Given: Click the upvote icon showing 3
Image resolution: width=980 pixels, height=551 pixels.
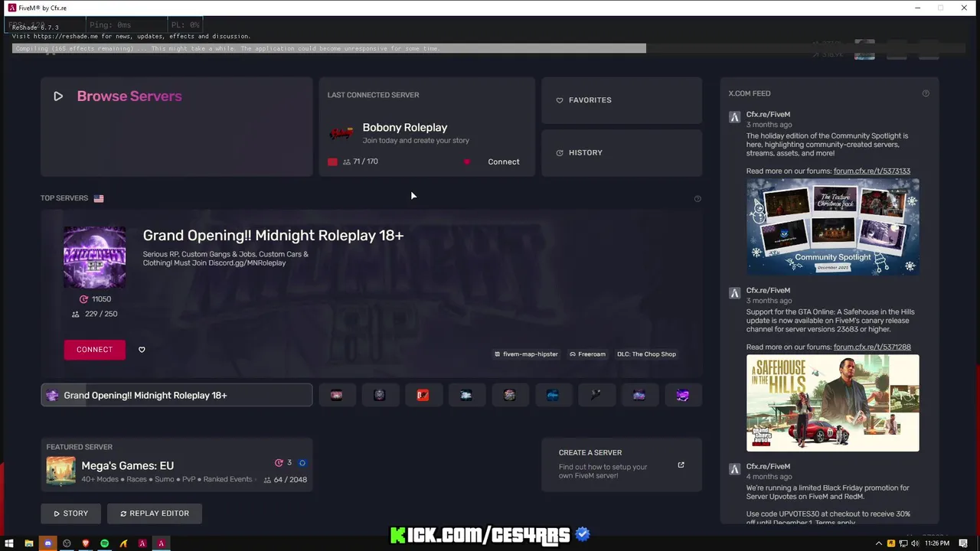Looking at the screenshot, I should click(279, 463).
